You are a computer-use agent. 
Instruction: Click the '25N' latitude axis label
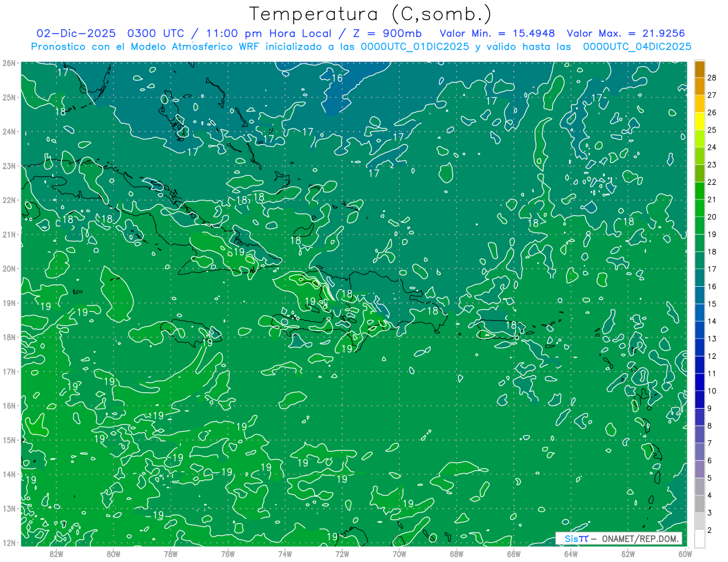tap(9, 97)
